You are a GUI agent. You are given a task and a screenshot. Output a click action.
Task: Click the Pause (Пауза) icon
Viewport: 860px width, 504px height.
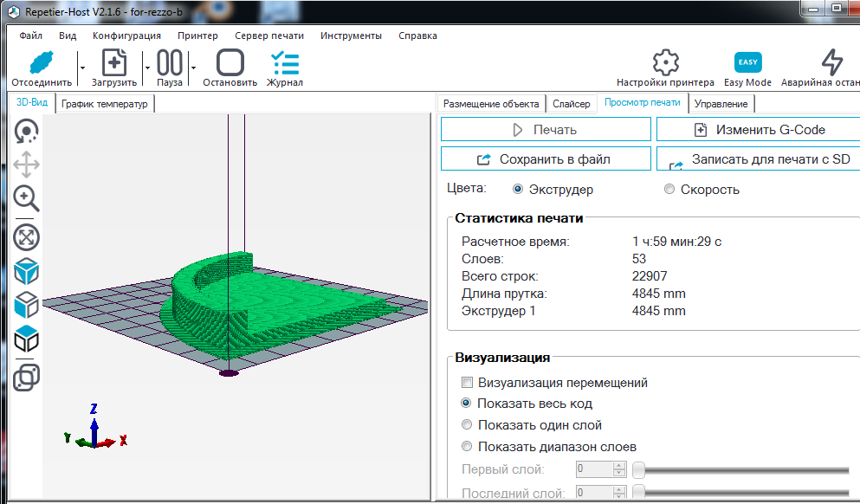click(170, 62)
